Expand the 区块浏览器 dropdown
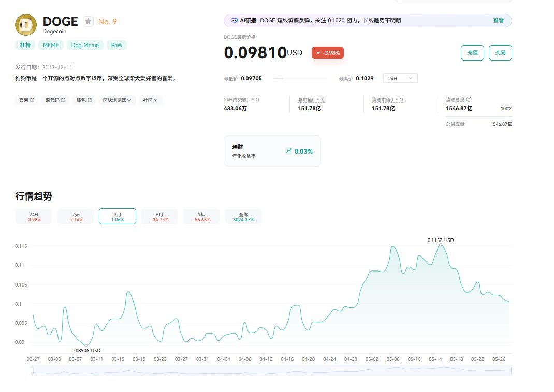 (x=117, y=100)
